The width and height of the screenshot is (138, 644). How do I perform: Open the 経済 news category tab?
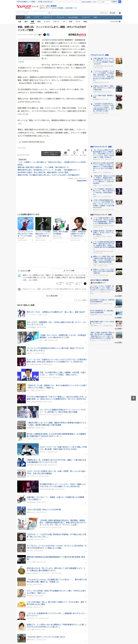39,21
